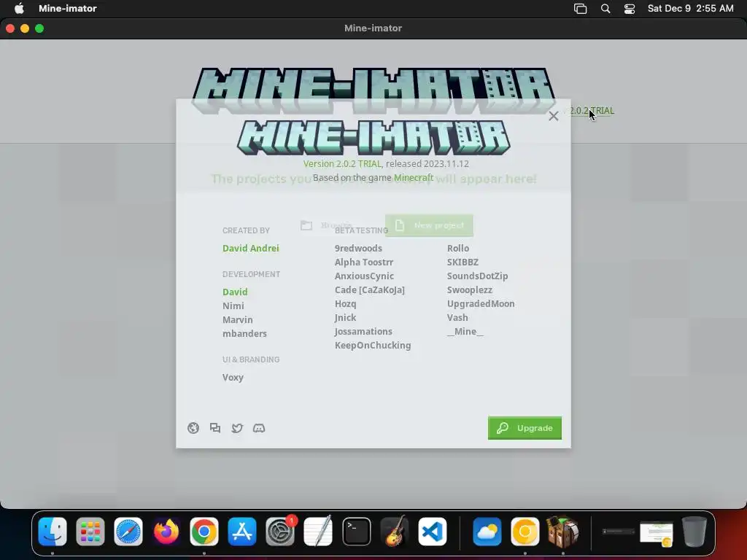Viewport: 747px width, 560px height.
Task: Select beta tester Cade [CaZaKoJa]
Action: 369,289
